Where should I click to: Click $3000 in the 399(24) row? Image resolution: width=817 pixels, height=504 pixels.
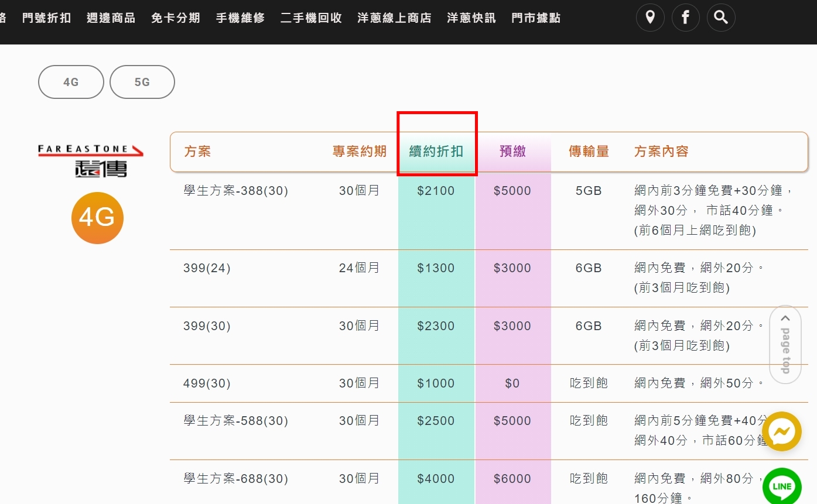coord(512,268)
